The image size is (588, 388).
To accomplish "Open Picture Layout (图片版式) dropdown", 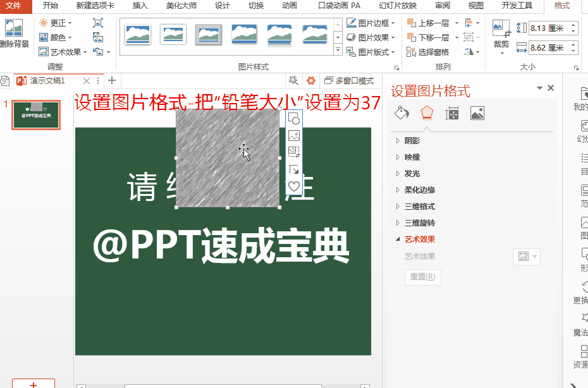I will click(371, 52).
